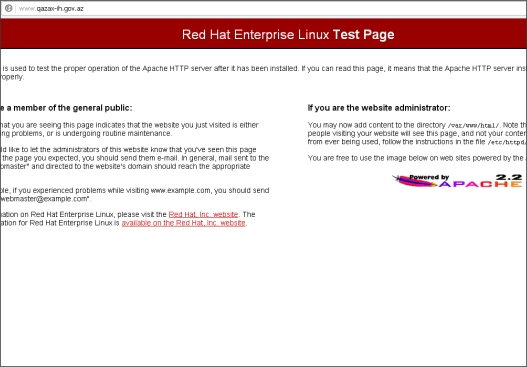Click the "member of the general public:" heading
527x367 pixels.
tap(73, 108)
